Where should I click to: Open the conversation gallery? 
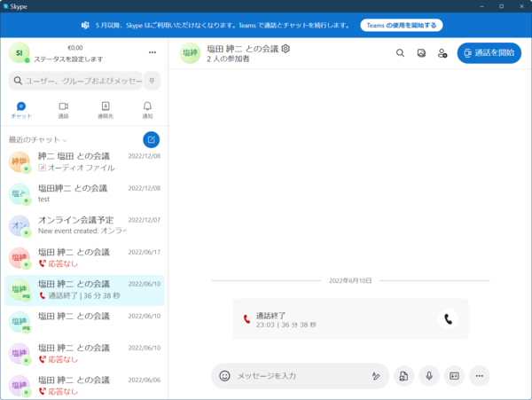421,53
